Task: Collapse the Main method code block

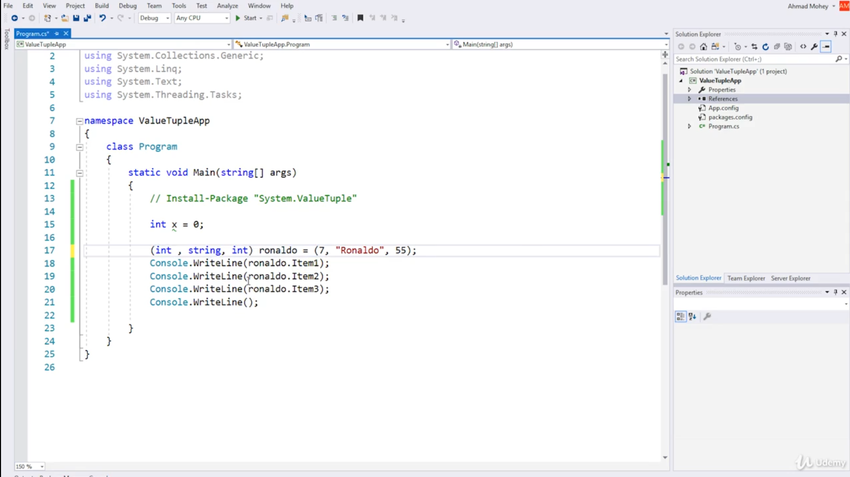Action: (x=80, y=173)
